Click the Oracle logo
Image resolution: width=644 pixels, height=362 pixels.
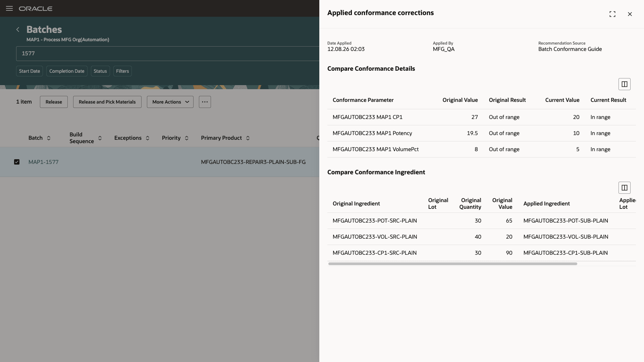click(36, 9)
